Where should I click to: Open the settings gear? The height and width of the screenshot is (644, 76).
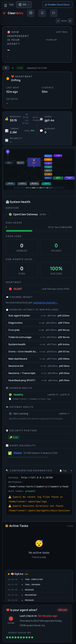point(31,13)
